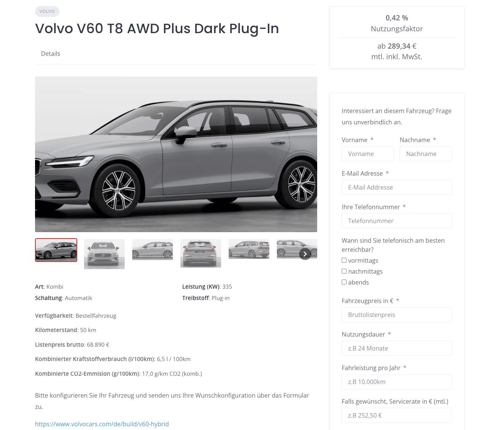The height and width of the screenshot is (430, 504).
Task: Open the Details tab
Action: click(50, 54)
